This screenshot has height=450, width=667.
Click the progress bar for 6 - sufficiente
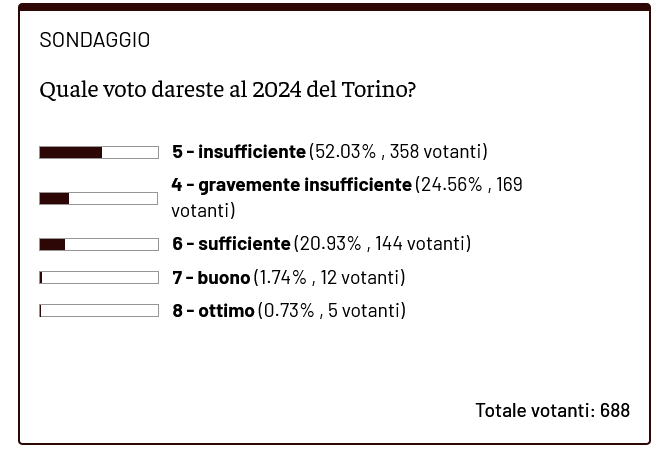click(x=99, y=244)
